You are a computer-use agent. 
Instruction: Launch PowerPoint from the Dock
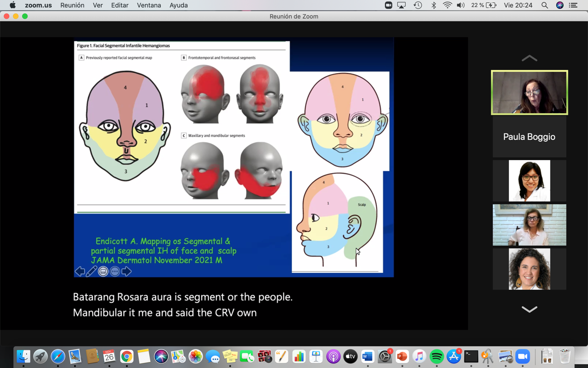pos(402,356)
